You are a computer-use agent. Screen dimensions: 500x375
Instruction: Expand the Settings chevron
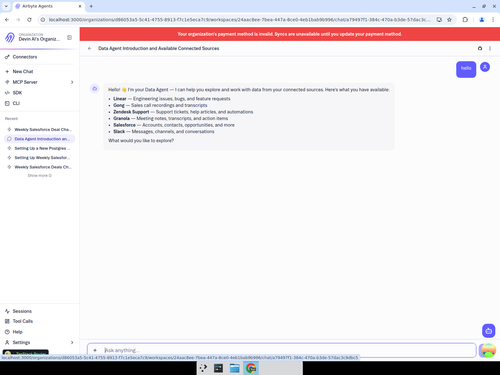[72, 342]
